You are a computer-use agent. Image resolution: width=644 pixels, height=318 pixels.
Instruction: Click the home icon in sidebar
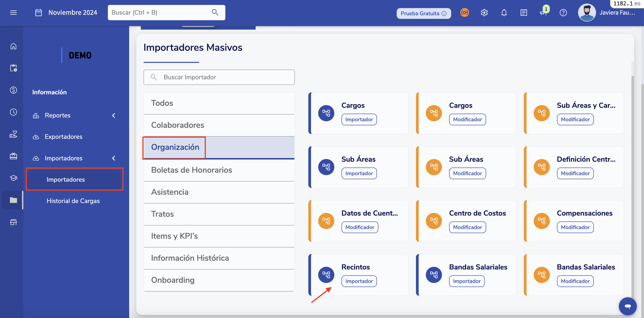coord(13,46)
